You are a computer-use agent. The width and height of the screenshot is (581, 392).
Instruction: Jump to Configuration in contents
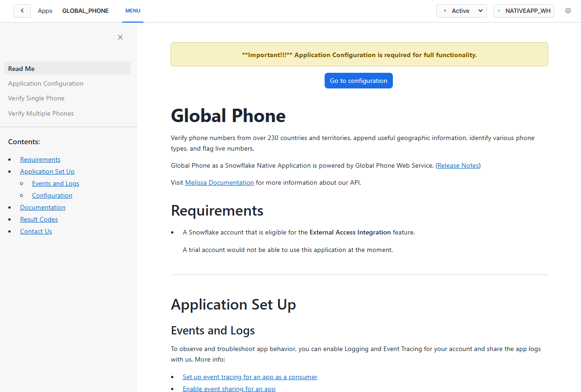tap(52, 195)
